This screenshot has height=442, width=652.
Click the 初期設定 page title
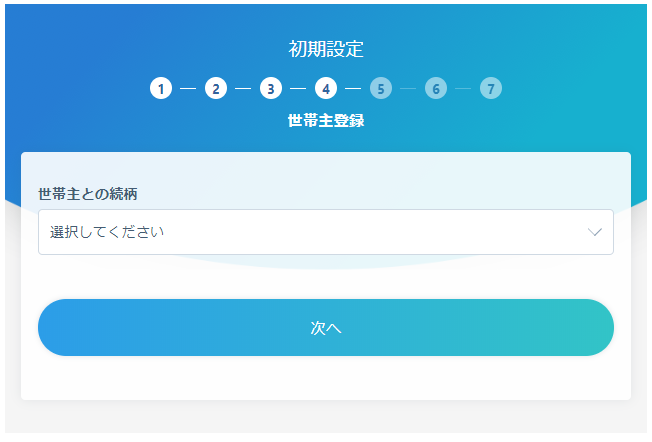326,48
